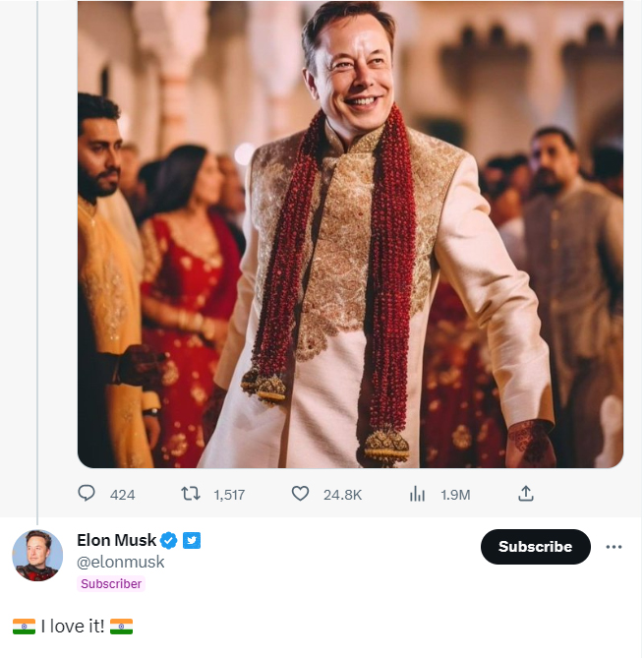Open Elon Musk's round profile avatar
This screenshot has height=658, width=644.
[37, 555]
